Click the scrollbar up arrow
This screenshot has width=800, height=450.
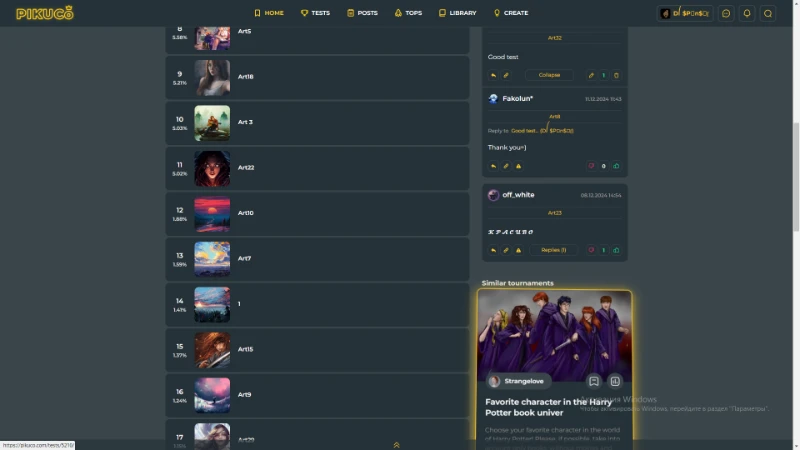pyautogui.click(x=796, y=4)
